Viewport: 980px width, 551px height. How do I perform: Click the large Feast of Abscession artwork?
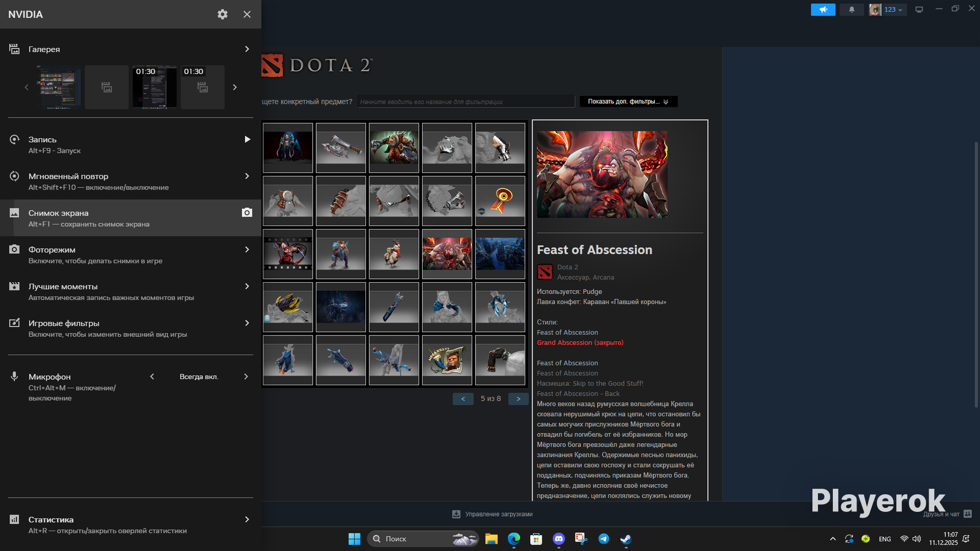(x=602, y=174)
